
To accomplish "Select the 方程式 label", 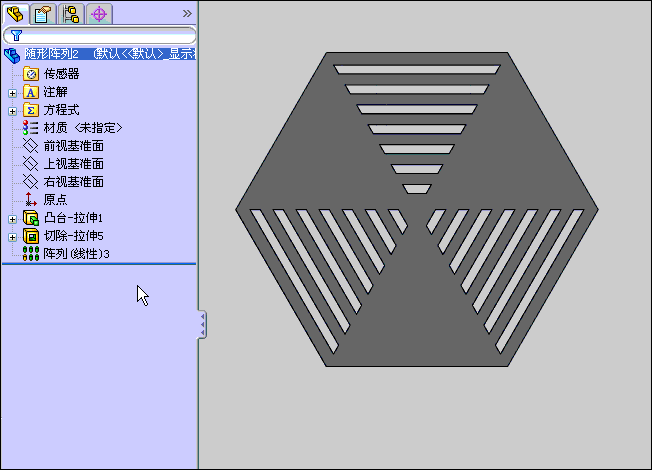I will [62, 110].
